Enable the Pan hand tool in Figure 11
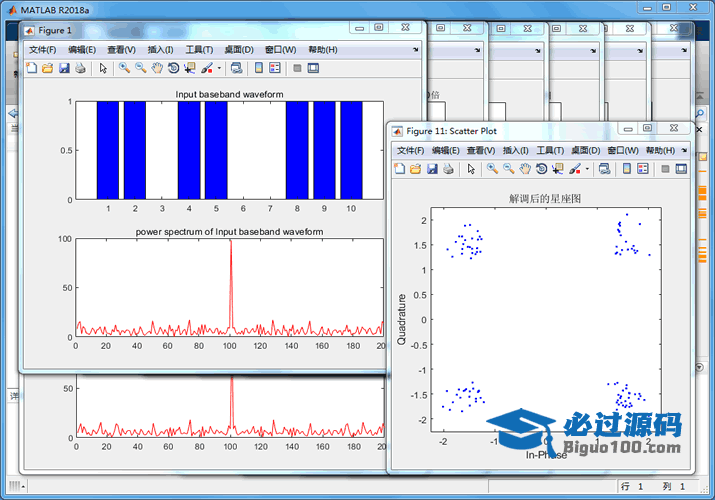This screenshot has width=715, height=500. coord(525,169)
